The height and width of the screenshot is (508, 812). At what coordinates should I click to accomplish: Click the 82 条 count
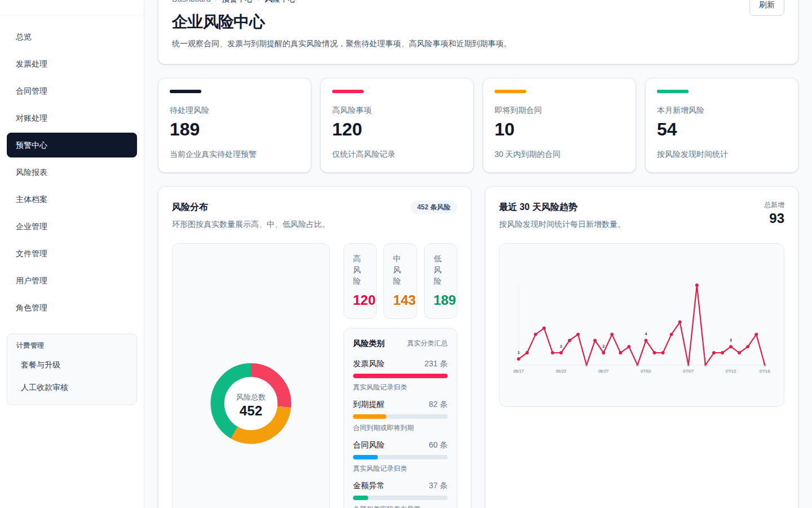(438, 404)
